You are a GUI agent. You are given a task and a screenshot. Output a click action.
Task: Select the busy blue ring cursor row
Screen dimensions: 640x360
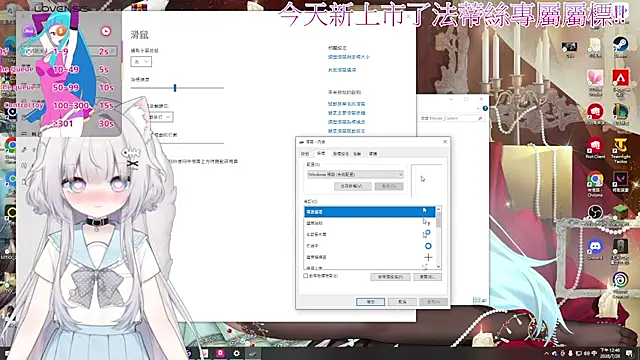[369, 246]
